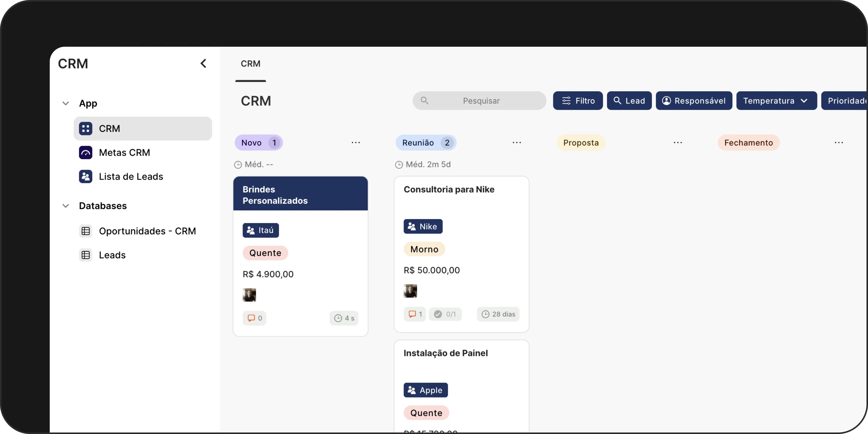Viewport: 868px width, 434px height.
Task: Open Lista de Leads people icon
Action: coord(86,177)
